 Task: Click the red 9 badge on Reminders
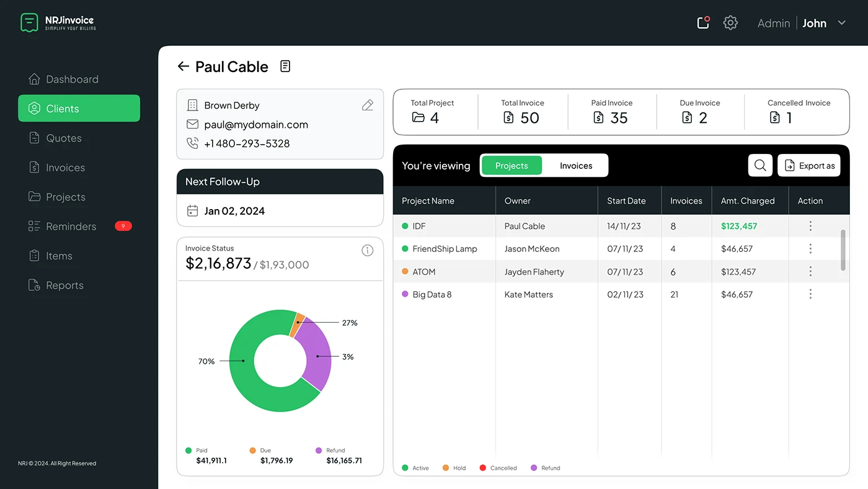coord(123,226)
